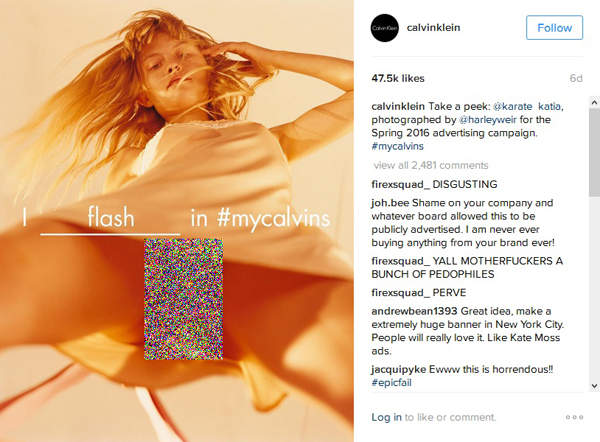
Task: Open the #mycalvins hashtag in caption
Action: pos(398,146)
